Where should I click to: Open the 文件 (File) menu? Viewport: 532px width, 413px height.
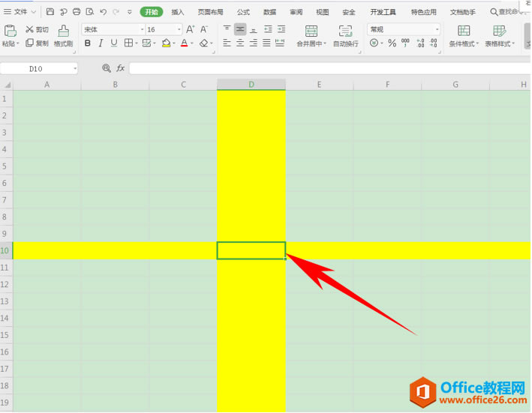(20, 12)
